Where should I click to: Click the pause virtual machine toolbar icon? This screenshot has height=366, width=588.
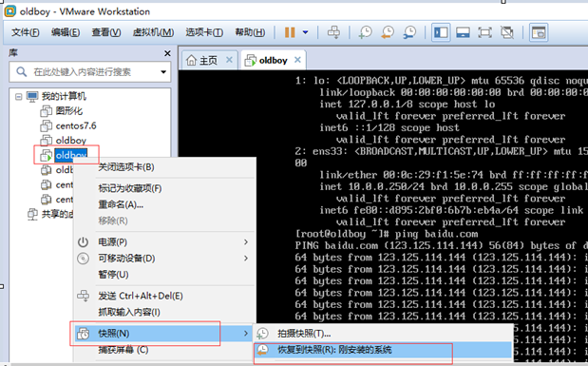coord(290,32)
